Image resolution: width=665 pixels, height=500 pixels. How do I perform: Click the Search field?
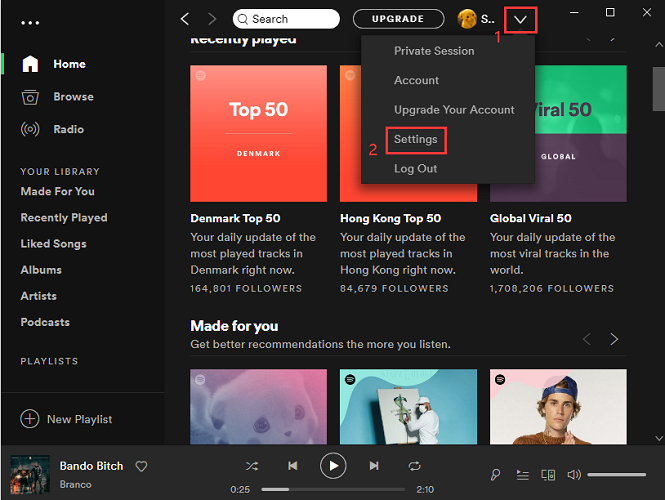[x=286, y=19]
